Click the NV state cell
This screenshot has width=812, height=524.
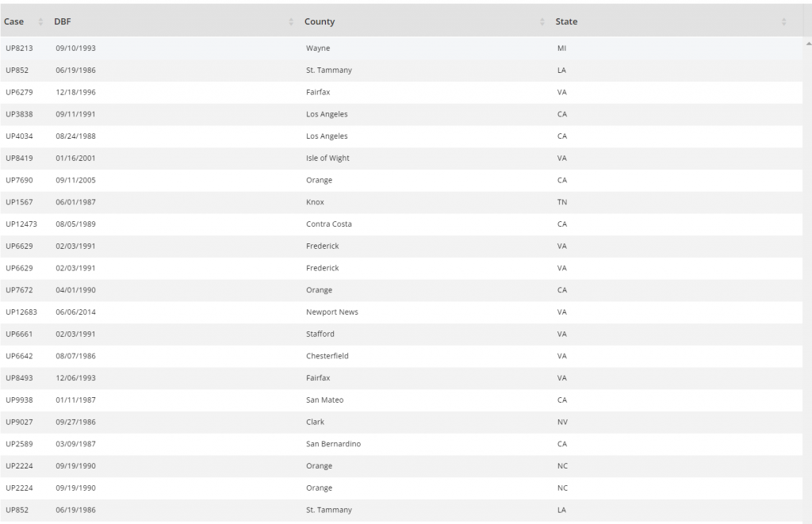tap(562, 422)
